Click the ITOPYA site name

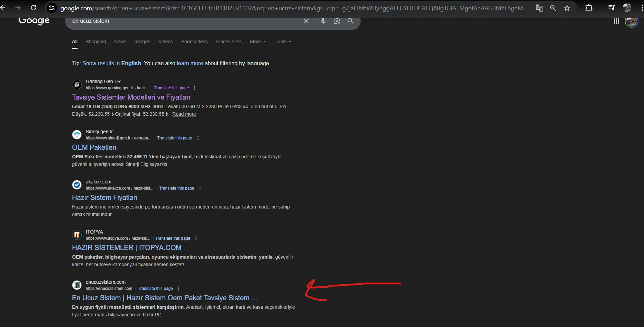coord(94,232)
